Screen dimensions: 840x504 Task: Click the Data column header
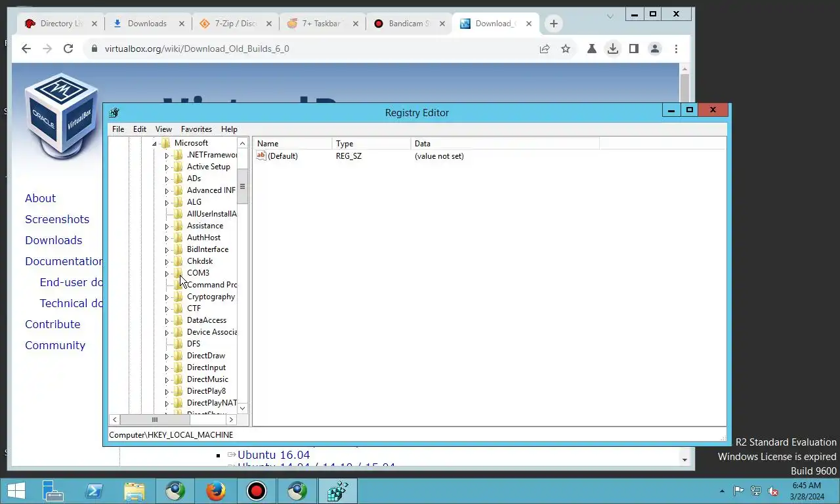point(505,143)
